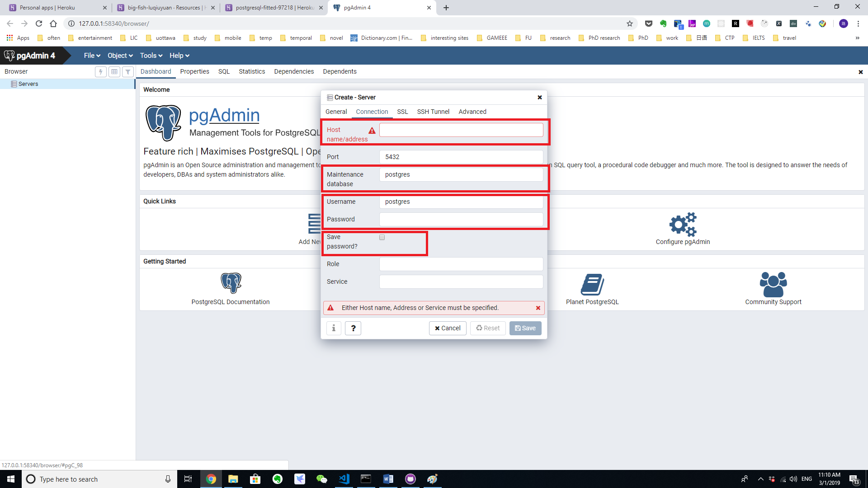Click the Port input field
The width and height of the screenshot is (868, 488).
click(x=461, y=157)
